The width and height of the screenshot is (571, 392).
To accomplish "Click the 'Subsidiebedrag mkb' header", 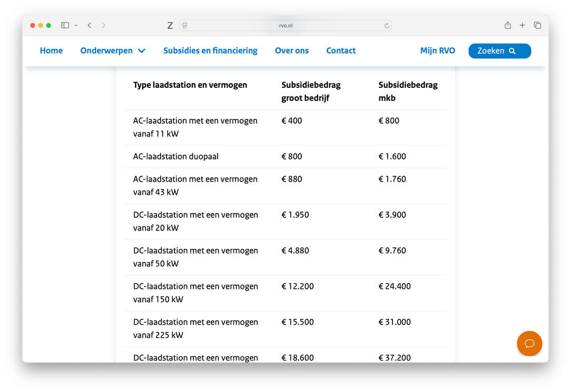I will tap(408, 92).
